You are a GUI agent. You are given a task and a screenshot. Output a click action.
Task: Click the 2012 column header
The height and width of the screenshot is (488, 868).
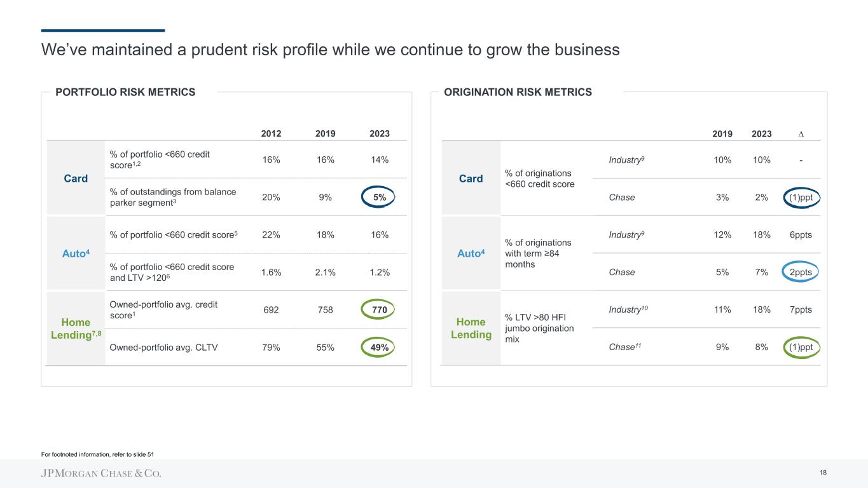click(272, 134)
